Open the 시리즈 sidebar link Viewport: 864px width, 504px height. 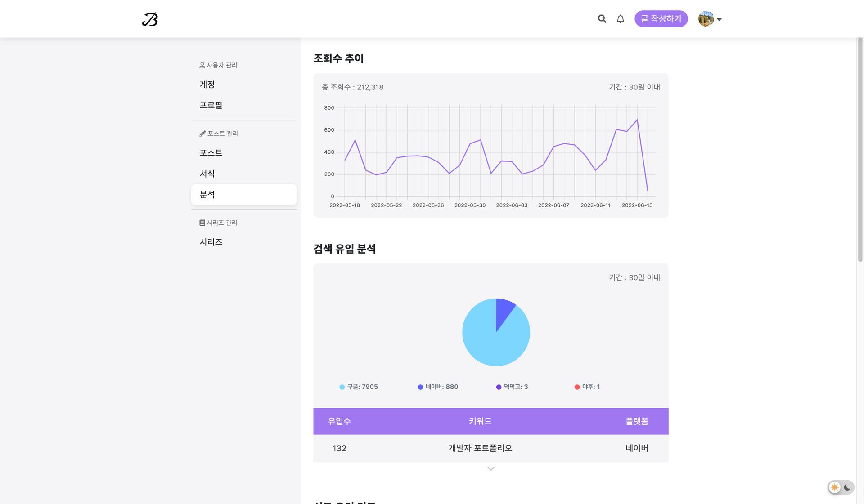tap(211, 242)
